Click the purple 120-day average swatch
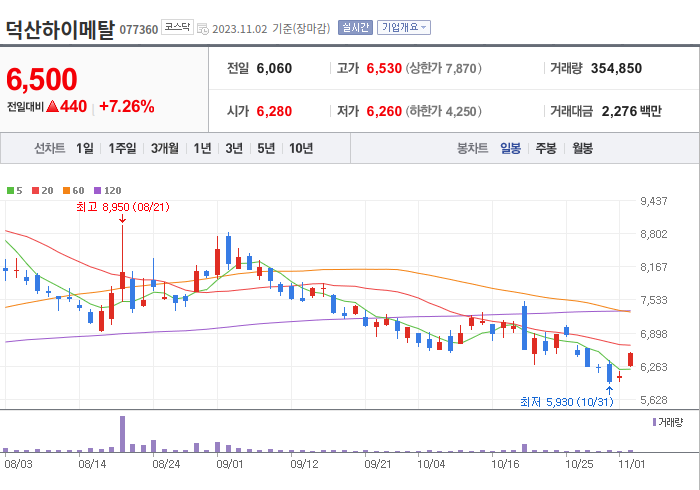This screenshot has width=700, height=490. (97, 191)
